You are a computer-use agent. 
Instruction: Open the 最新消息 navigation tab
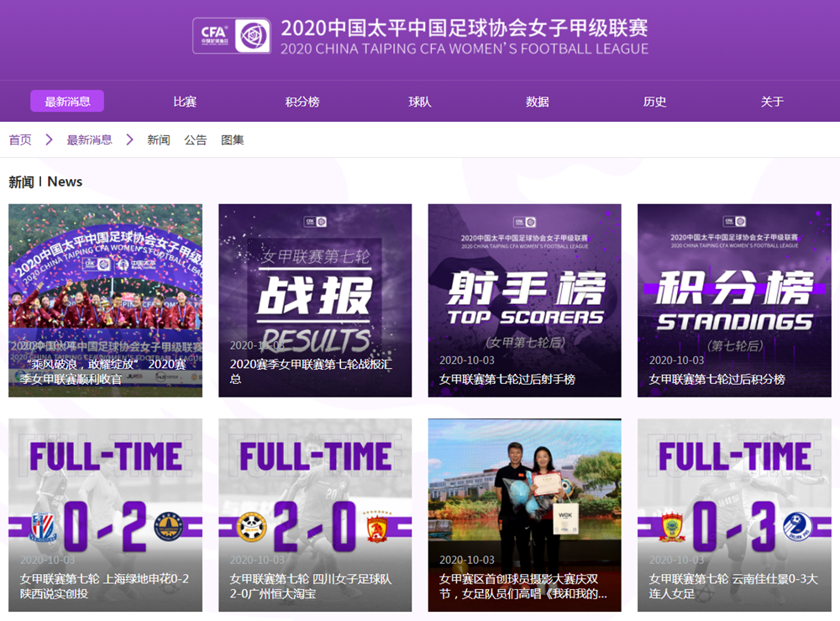pyautogui.click(x=67, y=102)
